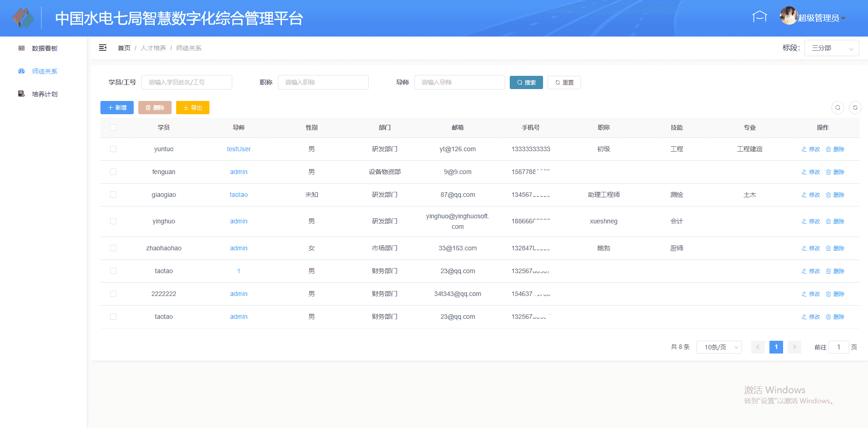Click the 新增 add button
This screenshot has width=868, height=428.
pyautogui.click(x=117, y=107)
